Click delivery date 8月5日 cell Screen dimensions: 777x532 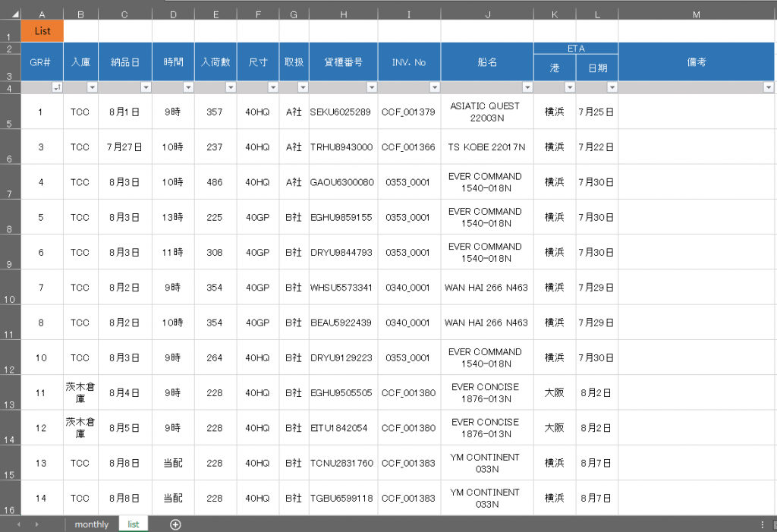click(x=124, y=428)
